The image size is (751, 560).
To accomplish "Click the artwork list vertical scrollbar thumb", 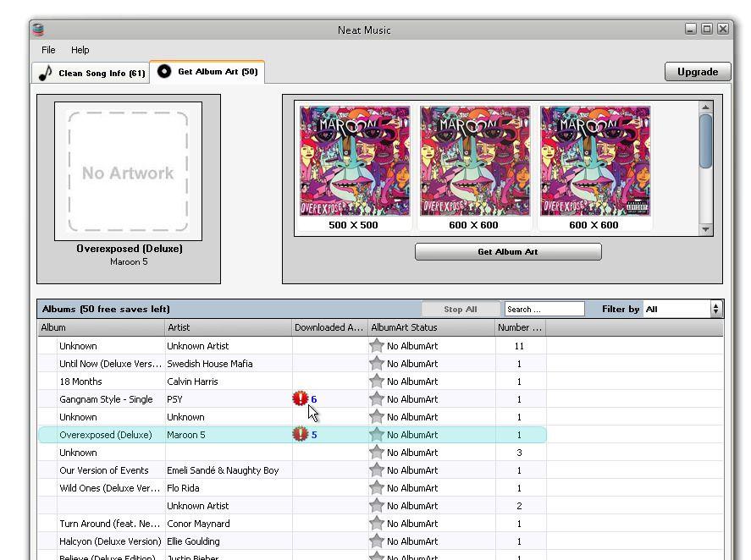I will point(705,141).
